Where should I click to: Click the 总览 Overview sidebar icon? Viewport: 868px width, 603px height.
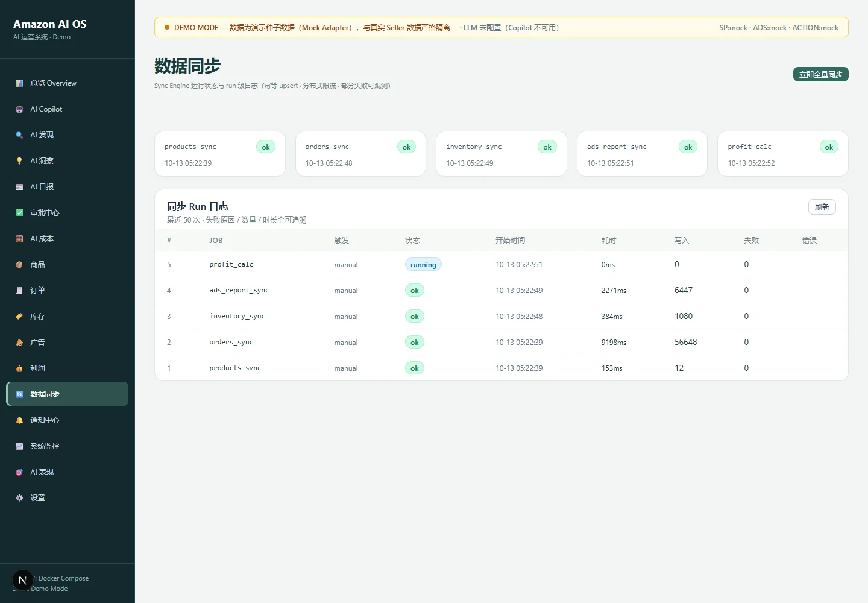coord(19,83)
